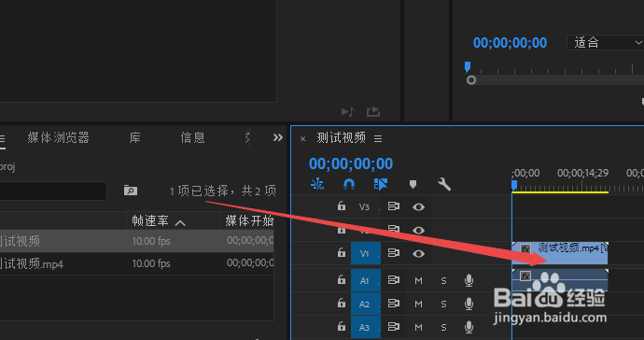The width and height of the screenshot is (644, 340).
Task: Click 00;00;14;29 ruler label
Action: (x=582, y=173)
